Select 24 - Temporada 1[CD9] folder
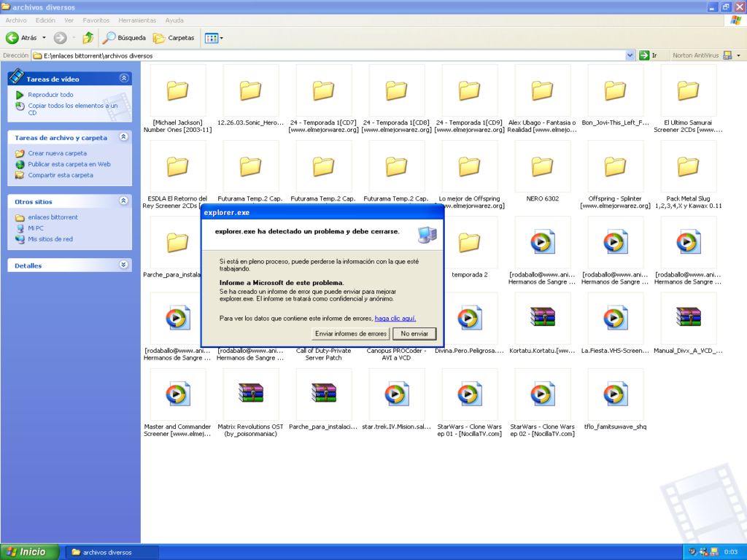Viewport: 747px width, 560px height. [x=469, y=99]
